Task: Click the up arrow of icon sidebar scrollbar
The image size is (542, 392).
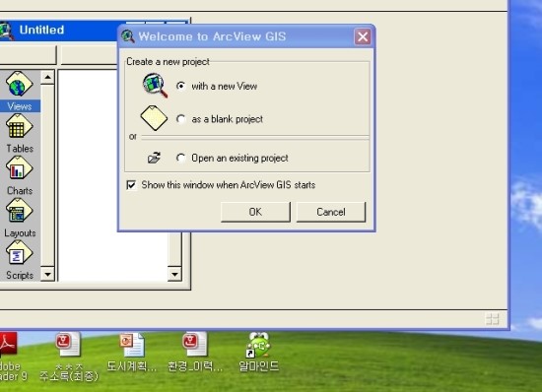Action: coord(47,78)
